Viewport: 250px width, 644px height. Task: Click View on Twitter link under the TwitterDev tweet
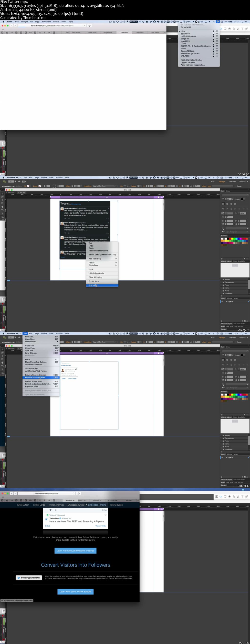[x=101, y=526]
